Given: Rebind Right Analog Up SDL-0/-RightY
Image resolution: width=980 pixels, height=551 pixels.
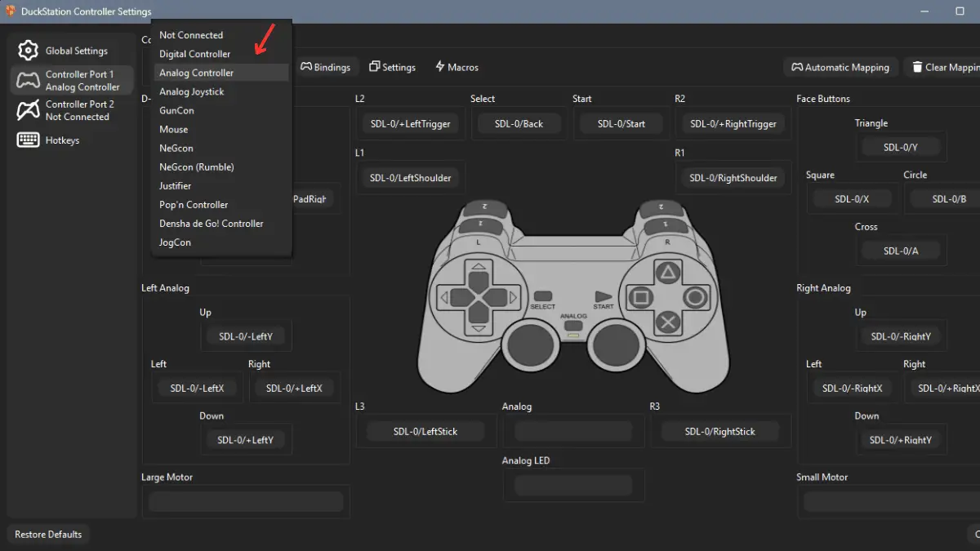Looking at the screenshot, I should tap(901, 336).
